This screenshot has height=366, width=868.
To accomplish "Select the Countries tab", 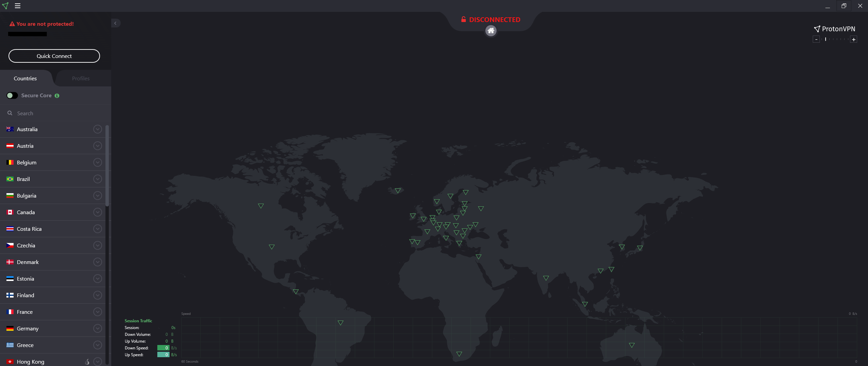I will coord(25,78).
